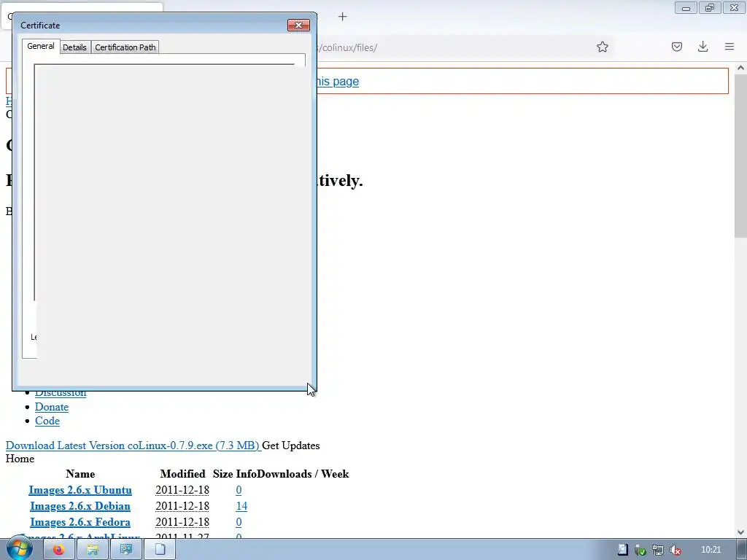747x560 pixels.
Task: Click the blank document taskbar button
Action: tap(160, 550)
